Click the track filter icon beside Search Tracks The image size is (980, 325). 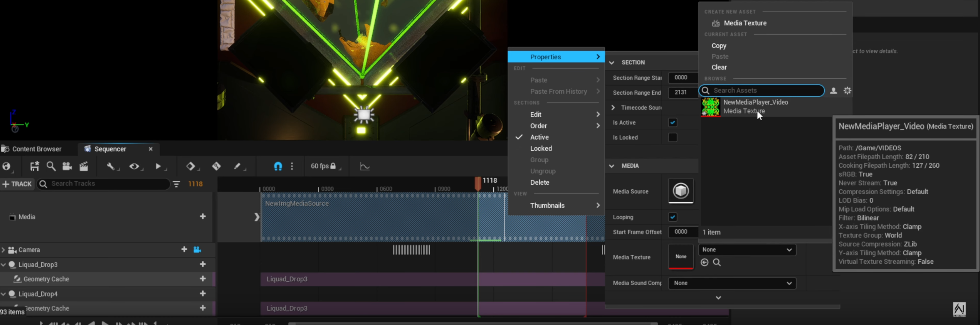(177, 184)
